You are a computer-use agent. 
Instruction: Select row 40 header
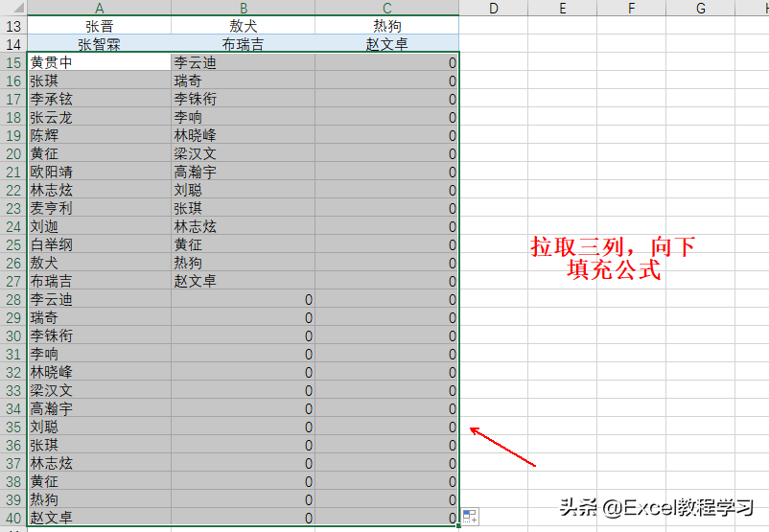13,518
